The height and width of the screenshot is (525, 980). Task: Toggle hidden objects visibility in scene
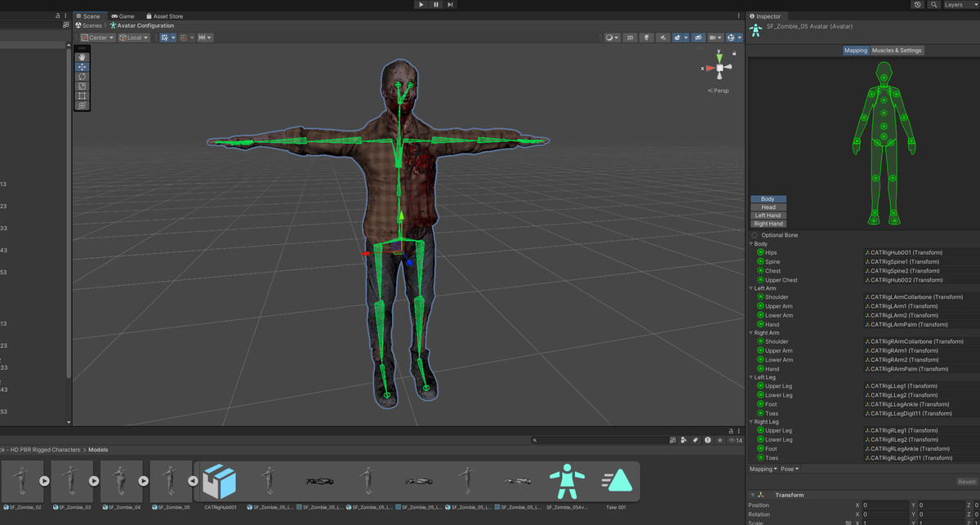click(698, 38)
